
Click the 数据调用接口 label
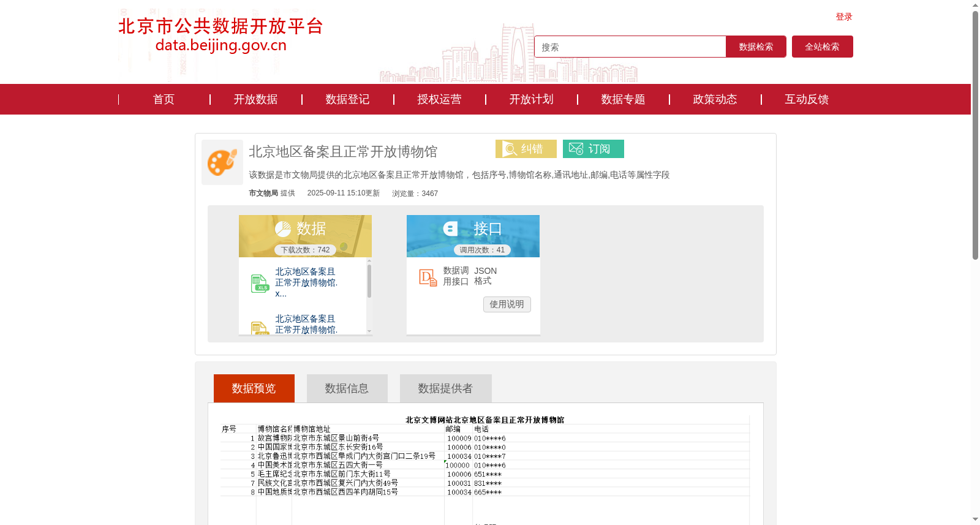456,276
